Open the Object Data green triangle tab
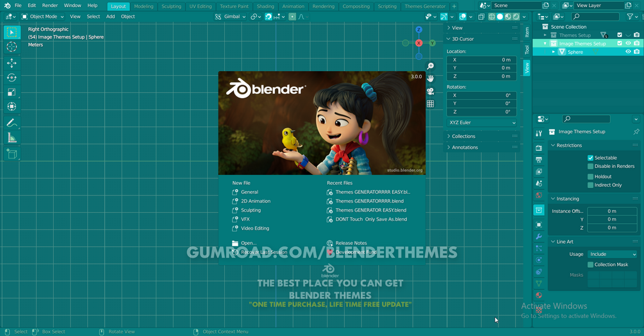644x336 pixels. click(x=539, y=283)
